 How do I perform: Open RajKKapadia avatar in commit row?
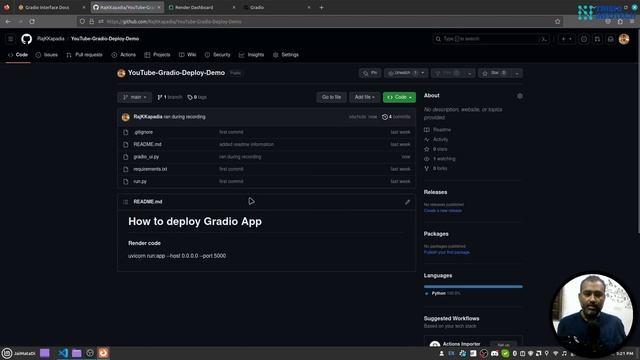(x=126, y=117)
